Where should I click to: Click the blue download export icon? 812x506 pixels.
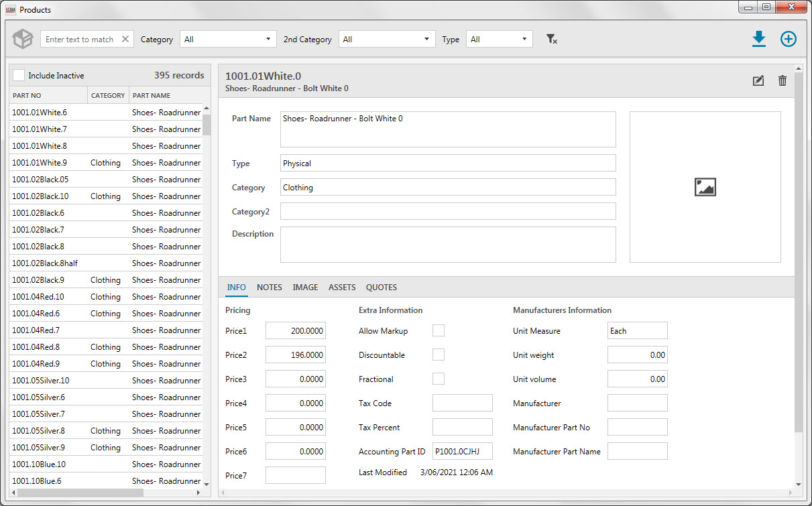coord(758,39)
